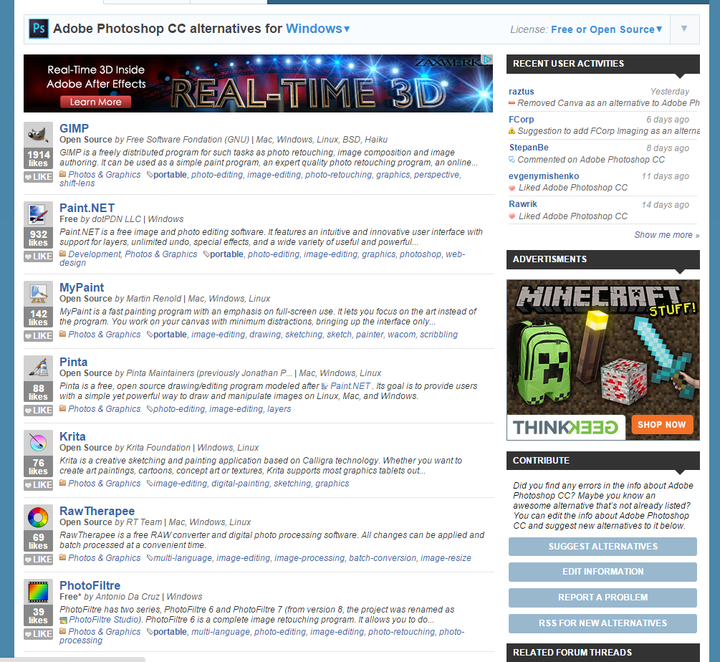Viewport: 720px width, 662px height.
Task: Open the Free or Open Source license dropdown
Action: point(607,29)
